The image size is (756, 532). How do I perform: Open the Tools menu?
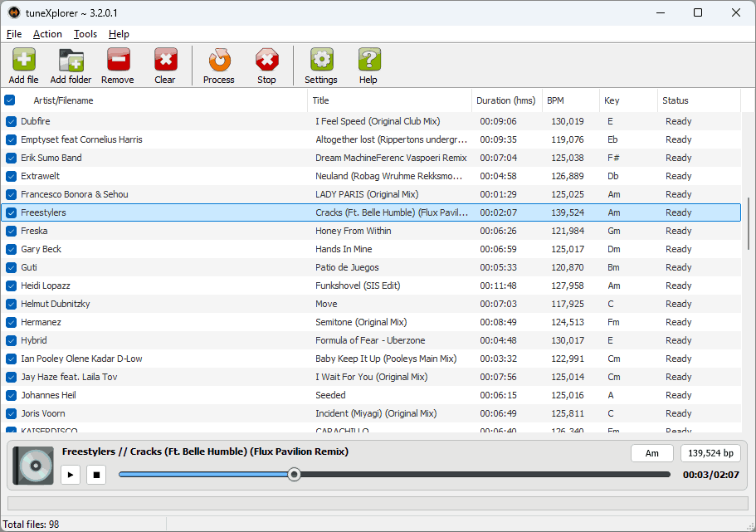[x=85, y=34]
